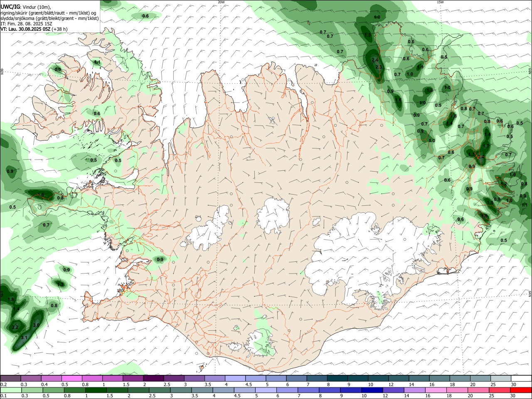This screenshot has height=399, width=532.
Task: Select the bright red swatch labeled 30
Action: [521, 390]
